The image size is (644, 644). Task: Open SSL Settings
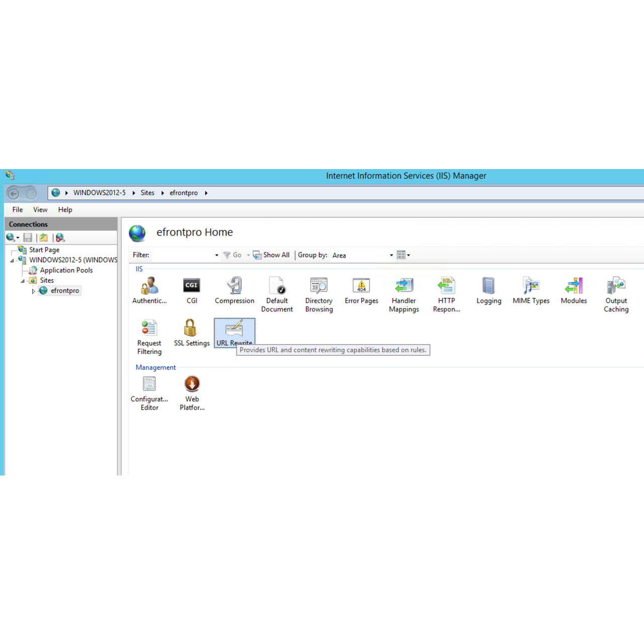point(191,330)
